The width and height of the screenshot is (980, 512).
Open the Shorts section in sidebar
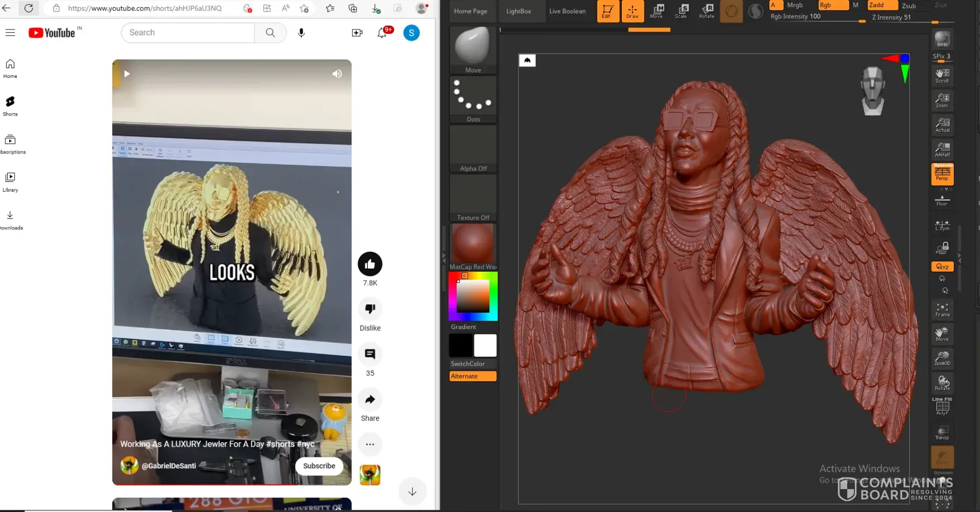[10, 106]
